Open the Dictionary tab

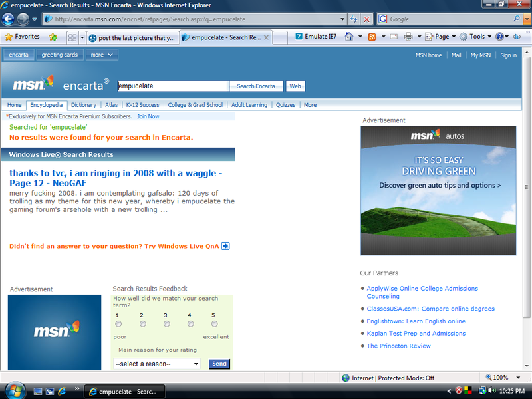84,105
